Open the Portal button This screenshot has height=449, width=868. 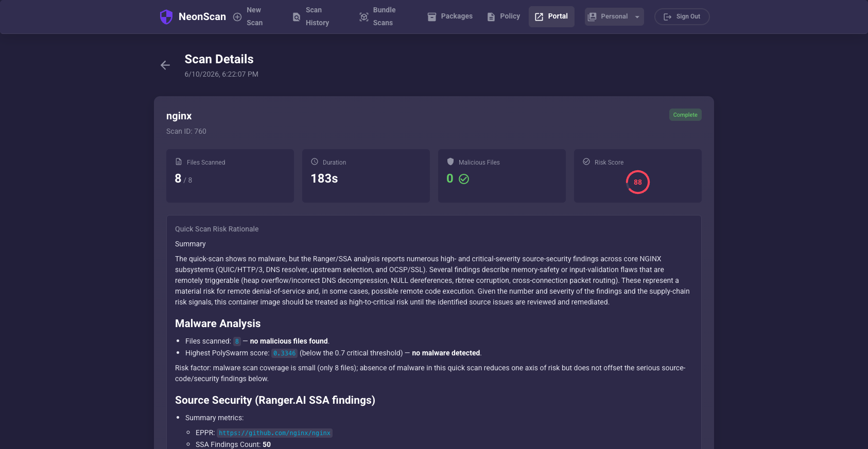[x=551, y=17]
